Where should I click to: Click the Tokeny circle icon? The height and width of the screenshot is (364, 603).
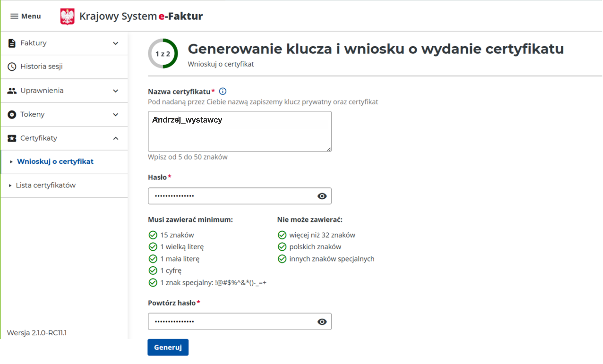pyautogui.click(x=12, y=114)
